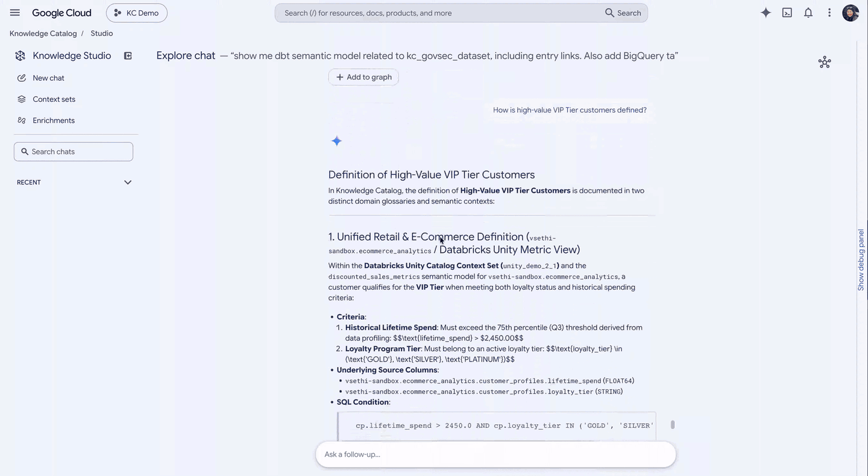Screen dimensions: 868x476
Task: Click the Explore chat title
Action: [186, 55]
